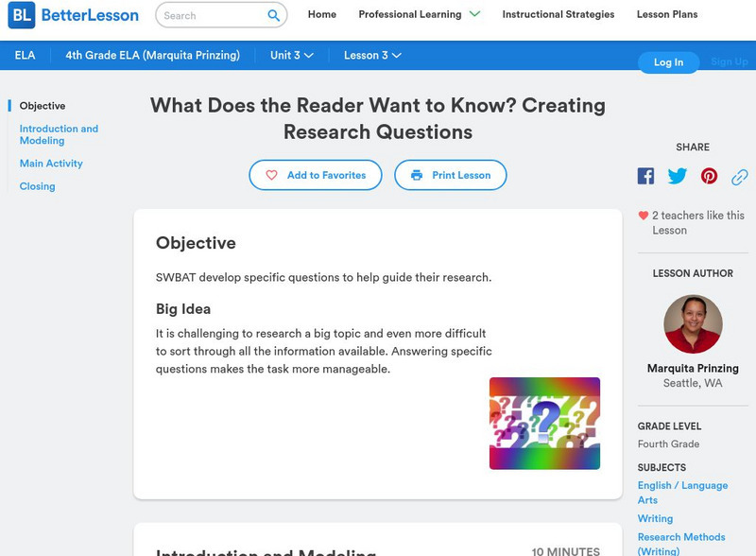The height and width of the screenshot is (556, 756).
Task: Open the Professional Learning dropdown
Action: point(419,14)
